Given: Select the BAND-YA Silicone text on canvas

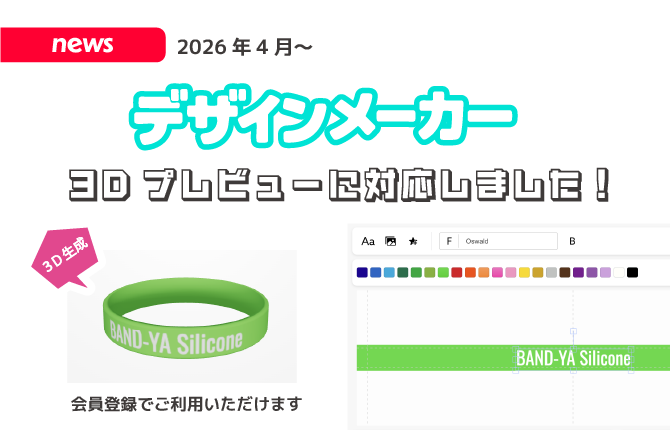Looking at the screenshot, I should (573, 358).
